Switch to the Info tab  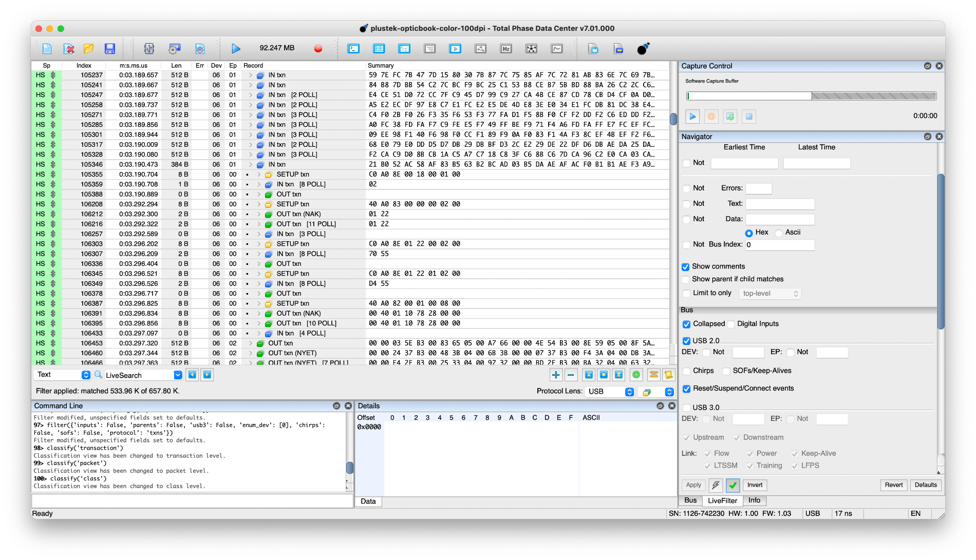pos(754,500)
